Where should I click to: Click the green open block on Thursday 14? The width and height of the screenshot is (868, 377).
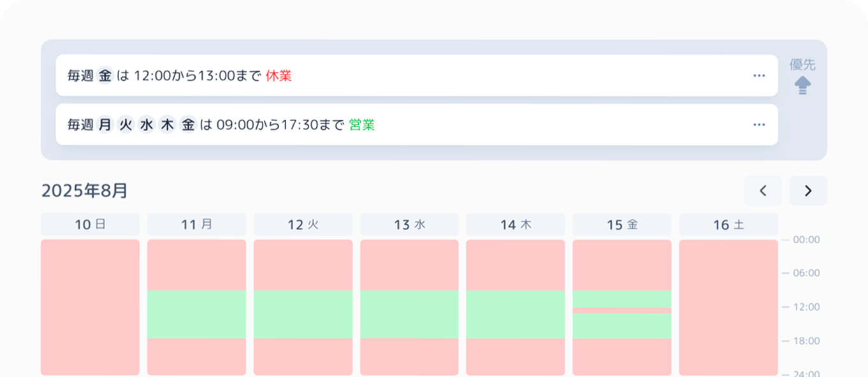(x=515, y=314)
